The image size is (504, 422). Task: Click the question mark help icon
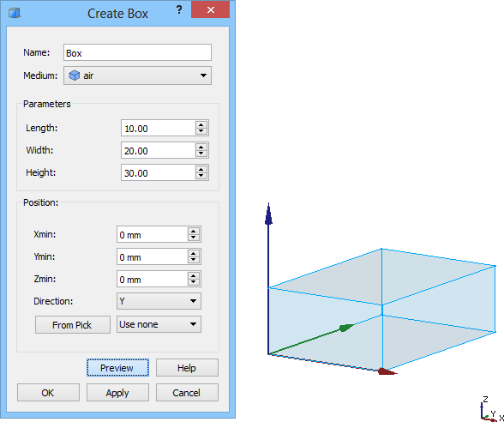point(179,10)
